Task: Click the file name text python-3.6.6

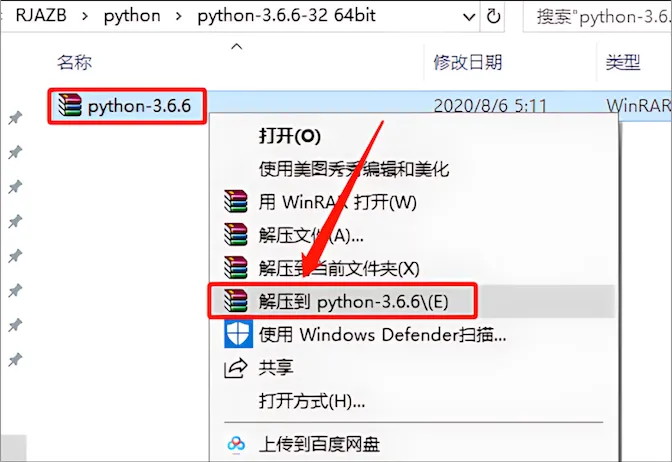Action: click(139, 106)
